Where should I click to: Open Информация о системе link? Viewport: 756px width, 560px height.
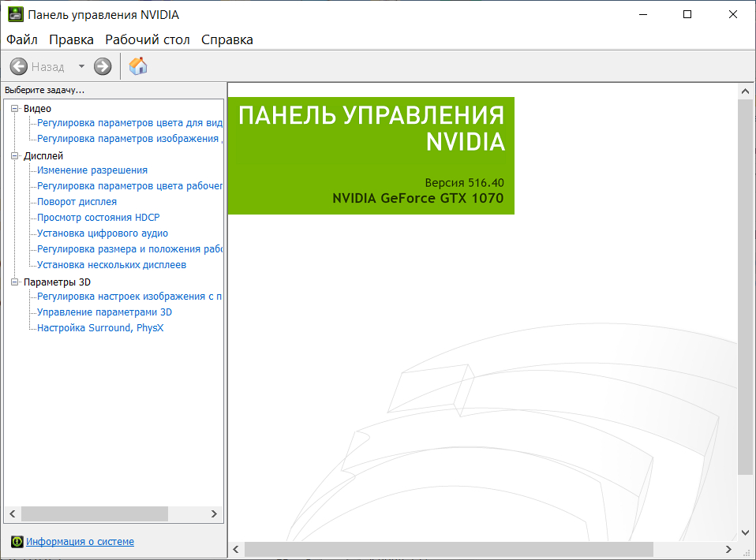(x=80, y=542)
